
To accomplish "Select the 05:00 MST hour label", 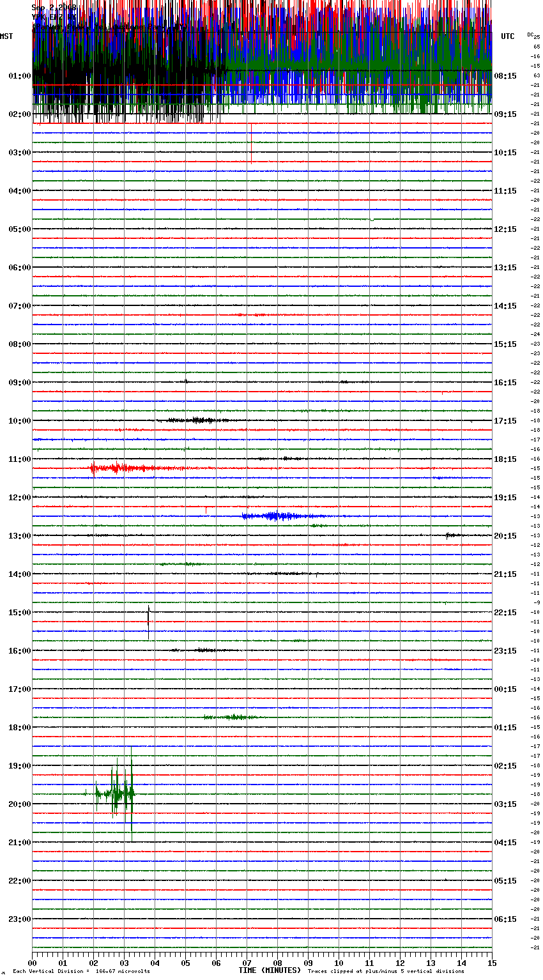I will (x=20, y=229).
